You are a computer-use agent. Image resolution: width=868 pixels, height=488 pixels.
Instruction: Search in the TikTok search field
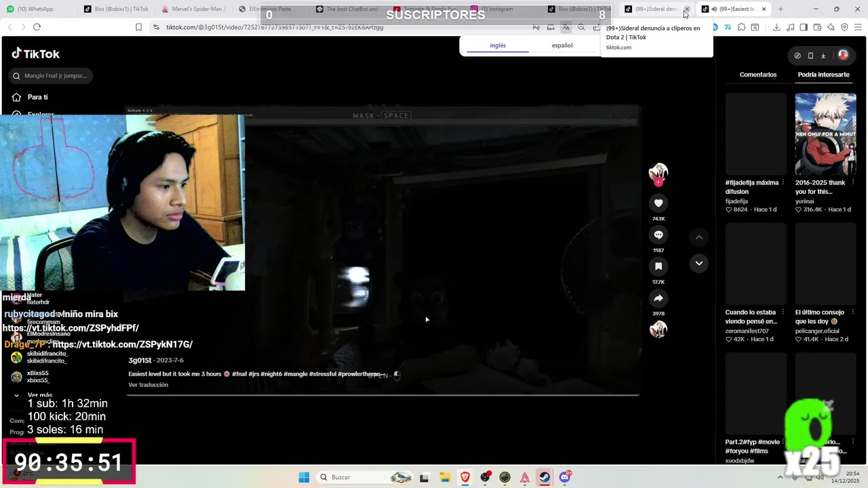[51, 76]
